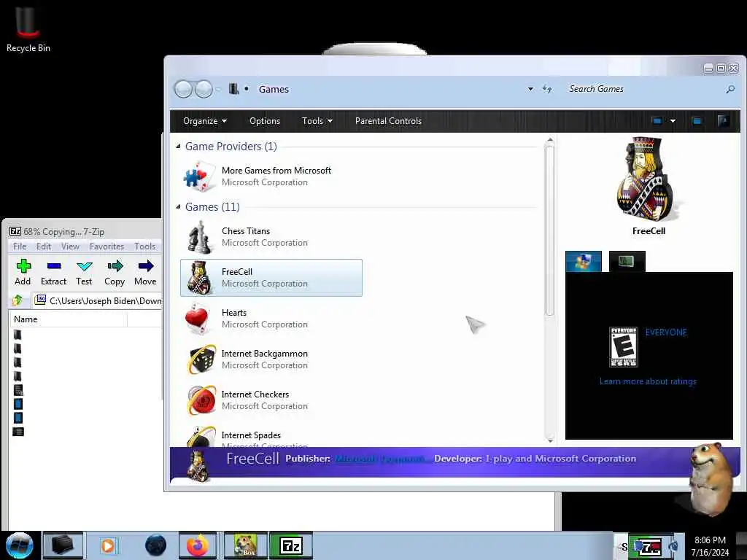Click the Windows Start orb
This screenshot has width=747, height=560.
[x=20, y=545]
